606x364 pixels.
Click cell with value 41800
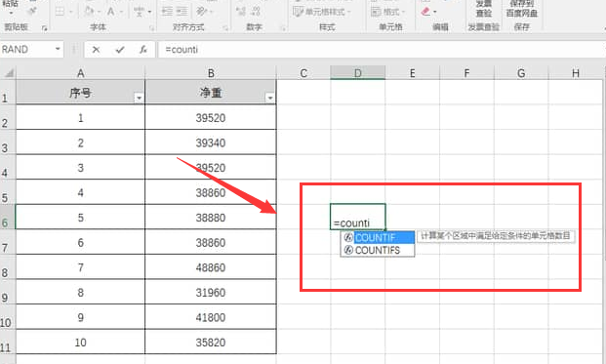point(211,317)
